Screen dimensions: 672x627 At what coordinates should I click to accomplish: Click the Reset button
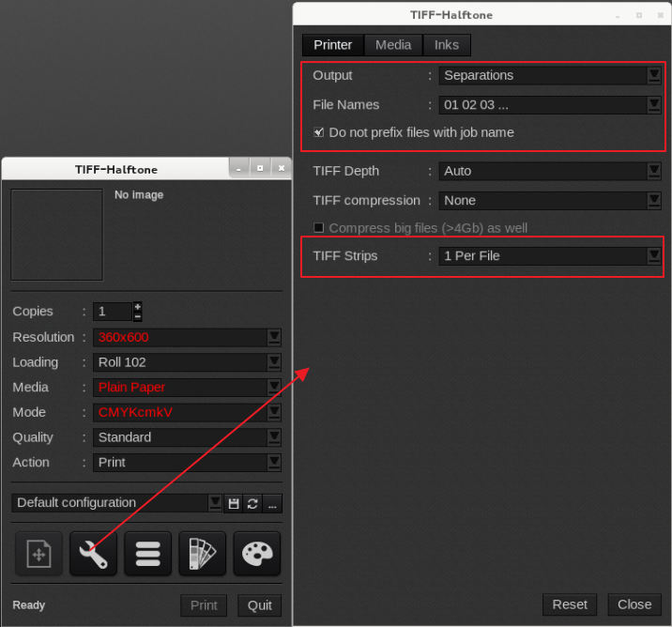pyautogui.click(x=570, y=604)
